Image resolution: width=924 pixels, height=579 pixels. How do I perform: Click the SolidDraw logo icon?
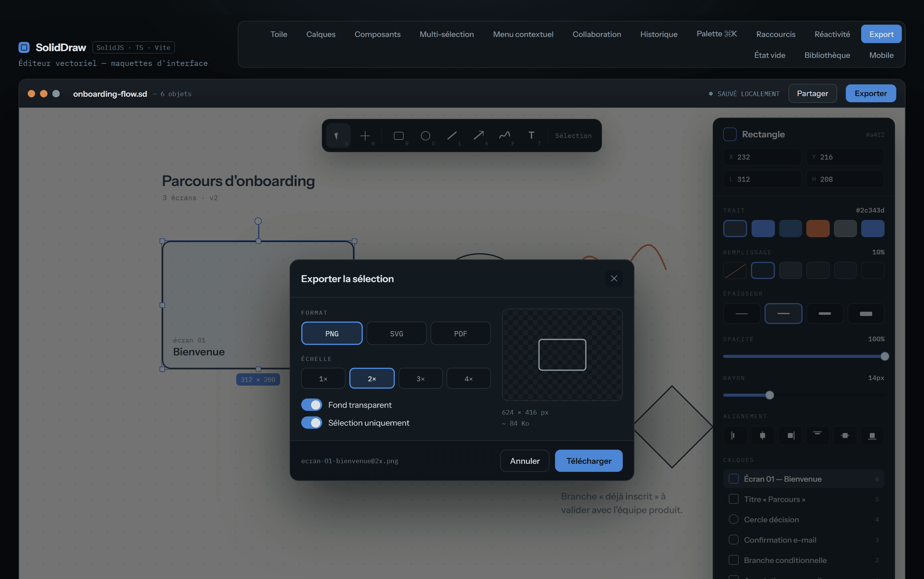[24, 47]
